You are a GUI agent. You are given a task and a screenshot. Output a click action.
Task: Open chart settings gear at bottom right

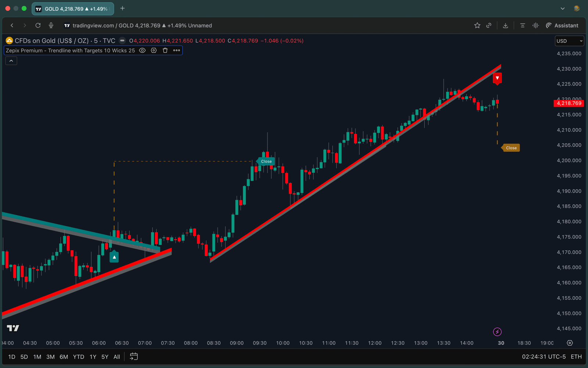(570, 343)
